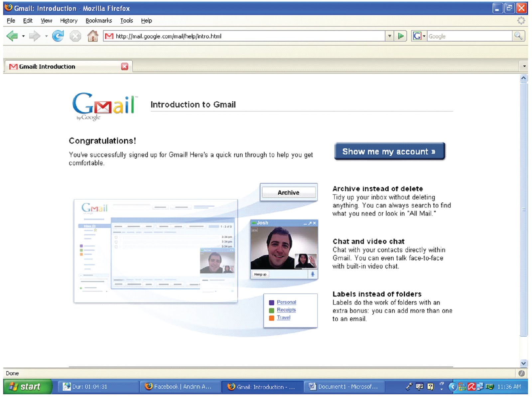This screenshot has width=532, height=397.
Task: Click the chat window pop-out arrow icon
Action: point(310,223)
